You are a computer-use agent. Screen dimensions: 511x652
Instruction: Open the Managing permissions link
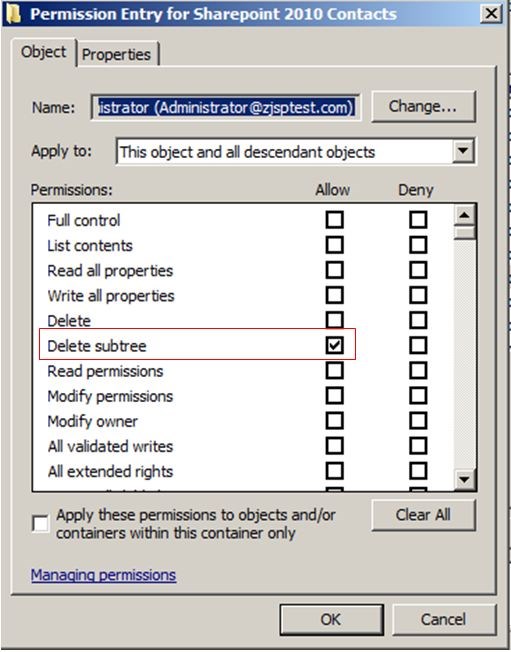104,575
